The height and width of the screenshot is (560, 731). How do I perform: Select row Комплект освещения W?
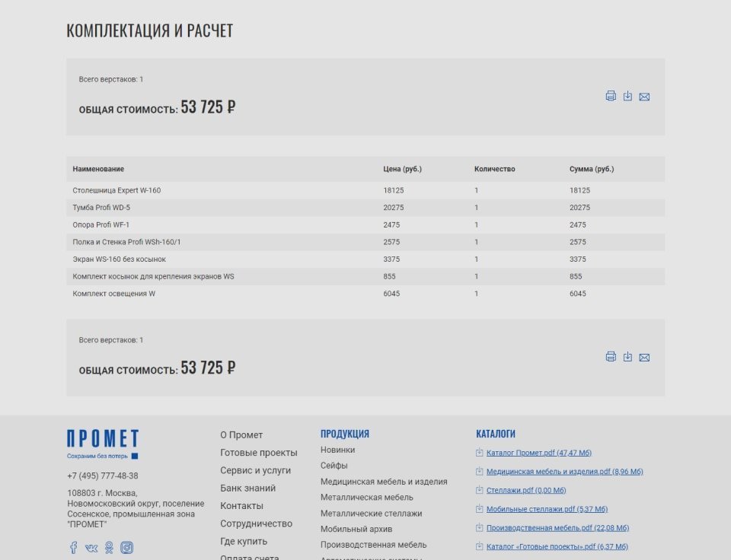[365, 294]
